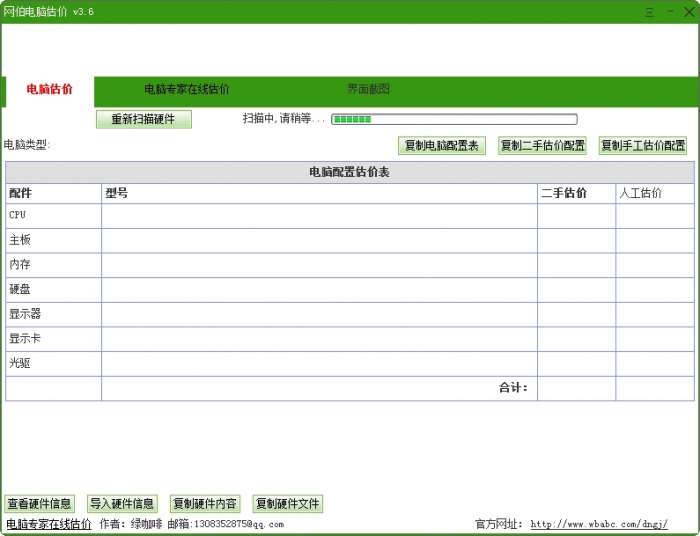Click 复制二手估价配置 button
Viewport: 700px width, 536px height.
coord(542,145)
